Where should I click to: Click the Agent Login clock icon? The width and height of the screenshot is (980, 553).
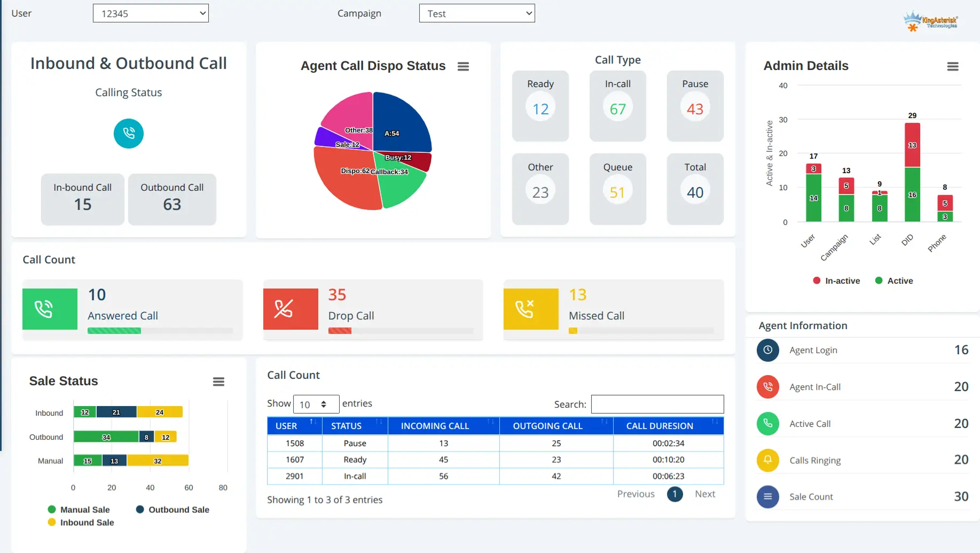tap(767, 351)
